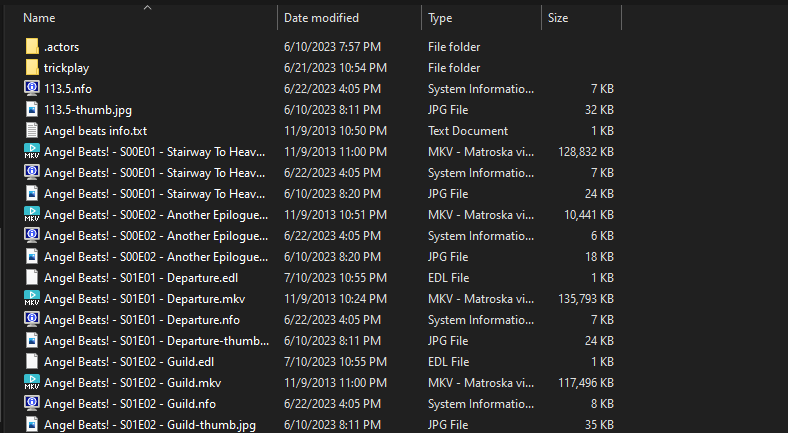This screenshot has width=788, height=433.
Task: Sort by the Size column header
Action: [x=558, y=18]
